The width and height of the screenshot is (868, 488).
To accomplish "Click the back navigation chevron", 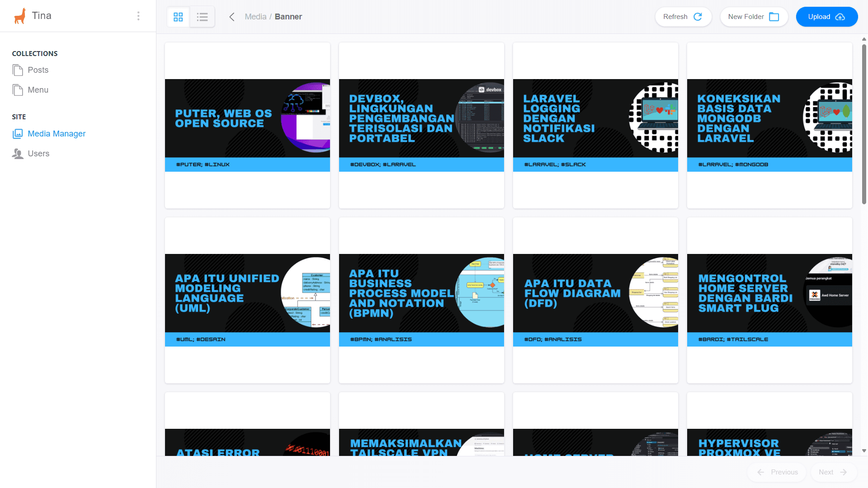I will [232, 16].
